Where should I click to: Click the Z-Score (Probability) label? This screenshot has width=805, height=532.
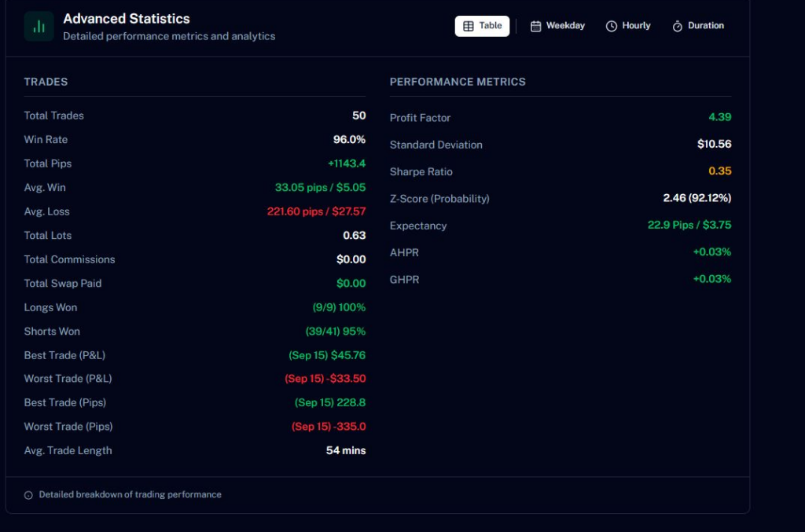[439, 199]
